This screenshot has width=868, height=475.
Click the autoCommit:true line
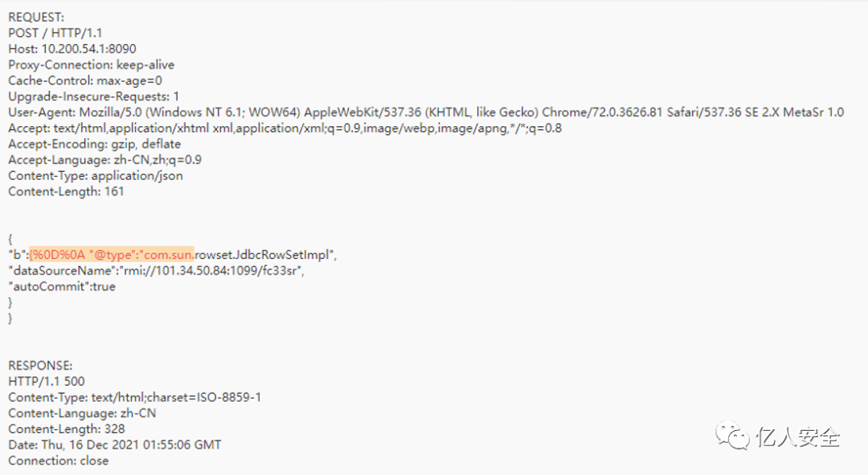(x=62, y=287)
